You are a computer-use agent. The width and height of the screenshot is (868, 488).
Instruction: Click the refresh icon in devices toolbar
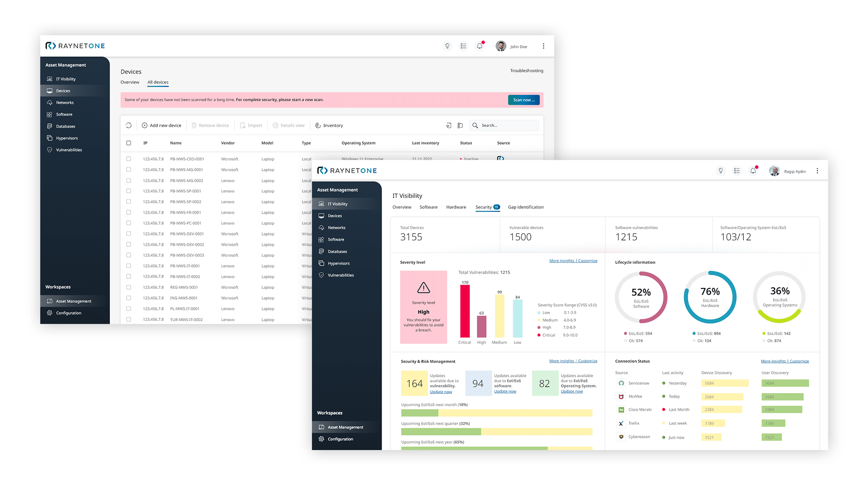coord(128,126)
